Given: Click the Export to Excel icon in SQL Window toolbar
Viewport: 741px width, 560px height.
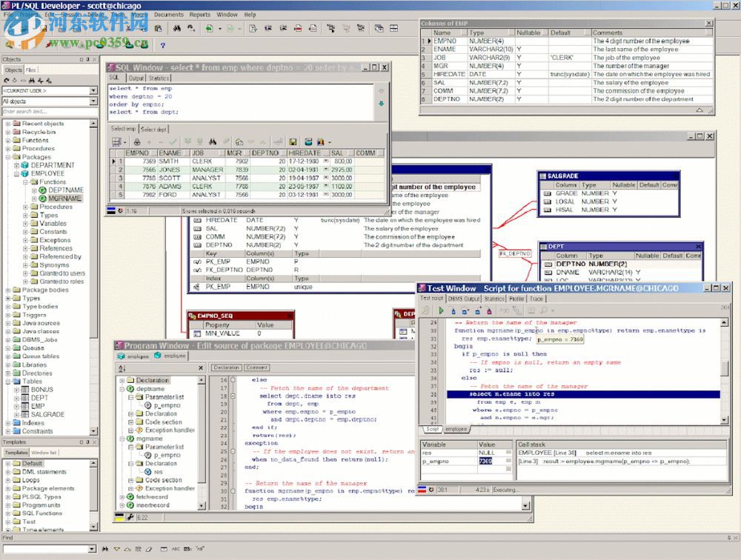Looking at the screenshot, I should tap(321, 141).
